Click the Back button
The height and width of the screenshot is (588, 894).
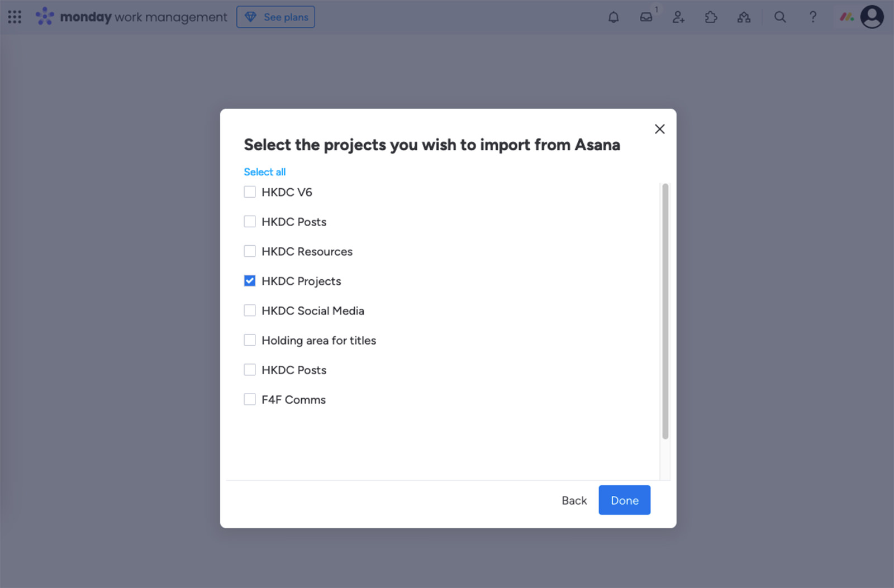574,500
